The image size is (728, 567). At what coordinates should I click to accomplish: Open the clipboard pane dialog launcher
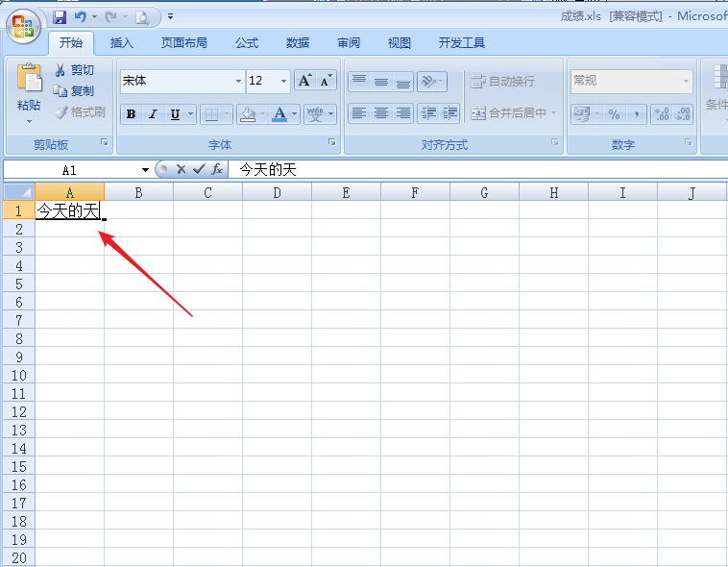105,142
